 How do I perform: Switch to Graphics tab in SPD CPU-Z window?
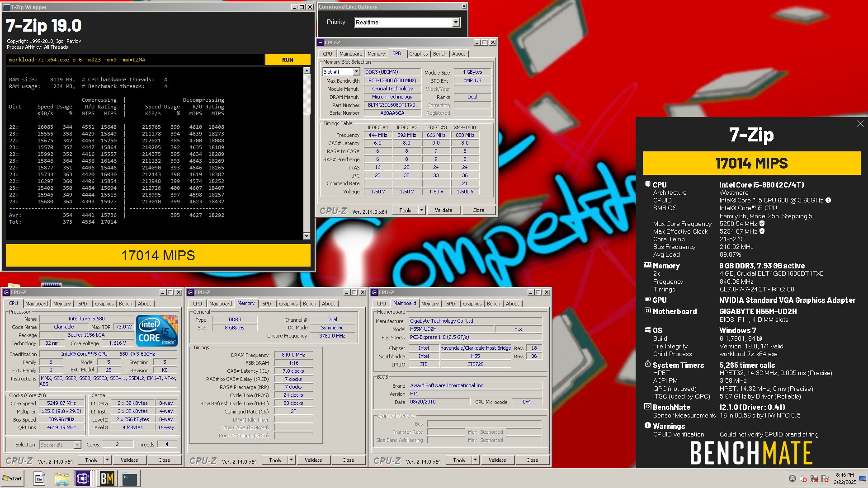tap(418, 54)
